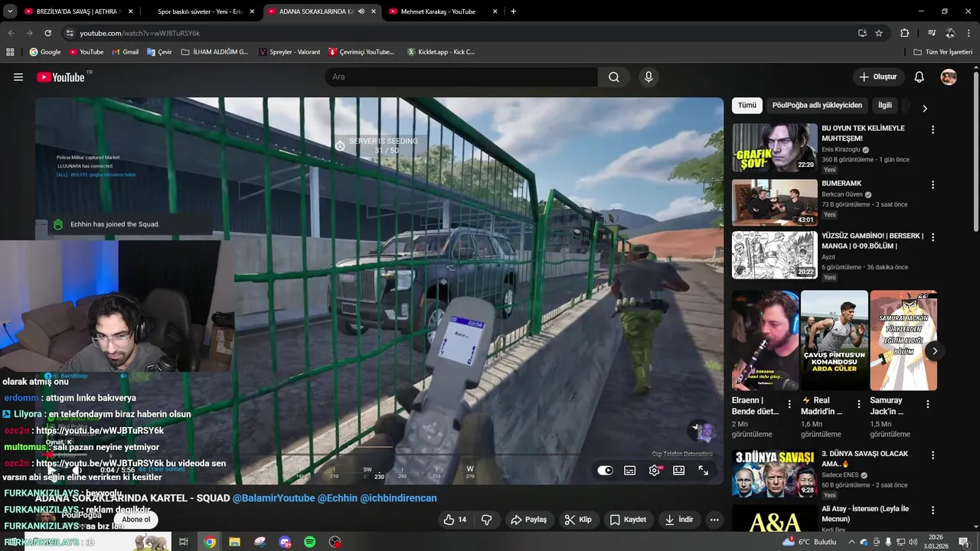
Task: Open the YouTube guide hamburger menu
Action: [x=18, y=77]
